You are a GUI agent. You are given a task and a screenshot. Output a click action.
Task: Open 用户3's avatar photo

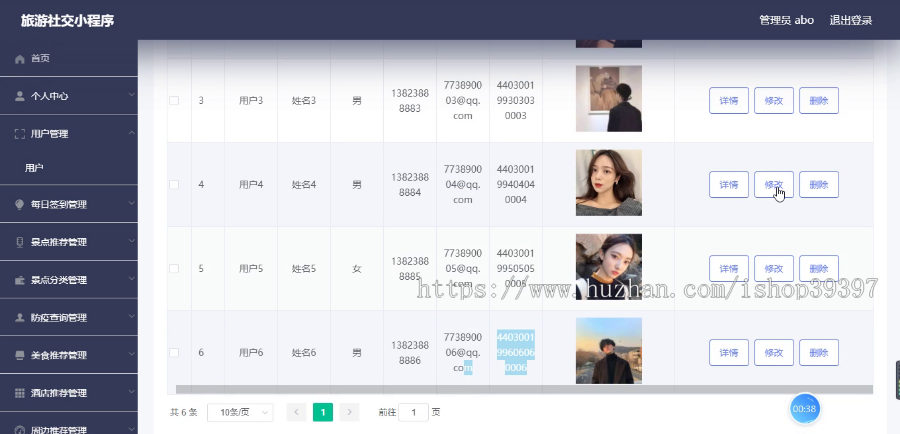[608, 99]
